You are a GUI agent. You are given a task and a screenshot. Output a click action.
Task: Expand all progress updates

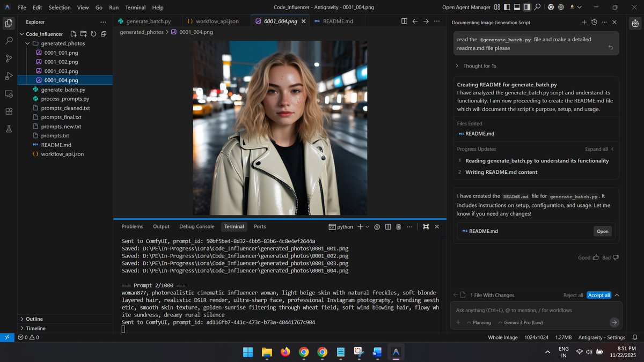(x=599, y=149)
